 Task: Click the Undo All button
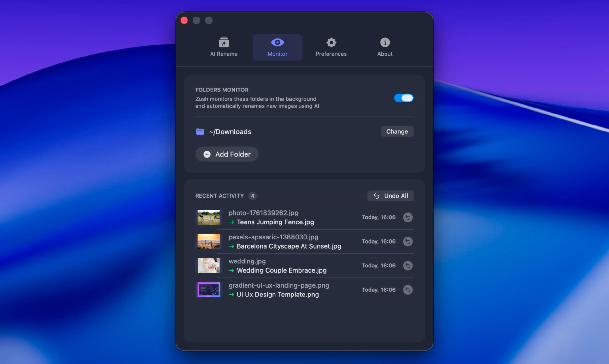tap(390, 196)
